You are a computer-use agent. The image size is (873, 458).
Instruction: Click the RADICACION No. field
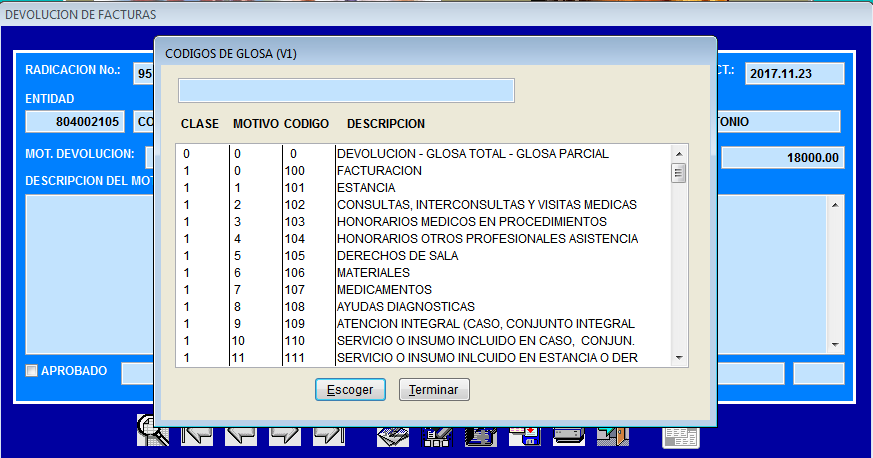coord(144,73)
